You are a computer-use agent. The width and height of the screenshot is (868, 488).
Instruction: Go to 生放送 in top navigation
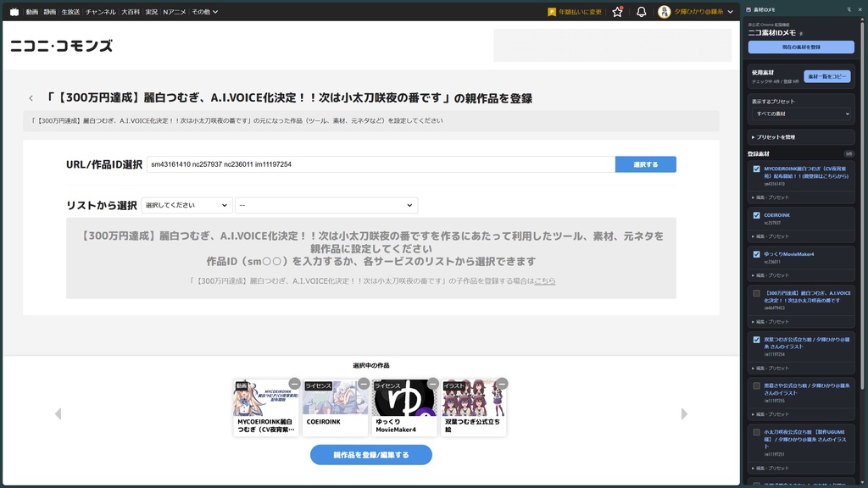point(70,12)
